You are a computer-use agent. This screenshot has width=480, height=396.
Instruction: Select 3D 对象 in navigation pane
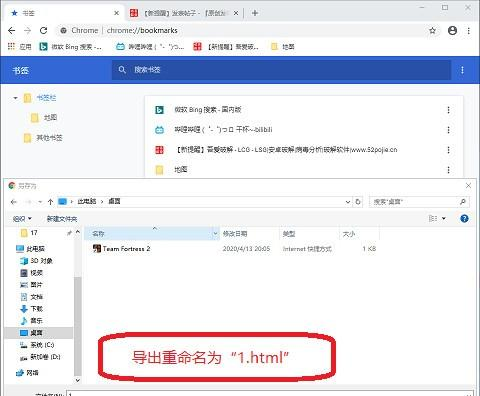pos(36,261)
